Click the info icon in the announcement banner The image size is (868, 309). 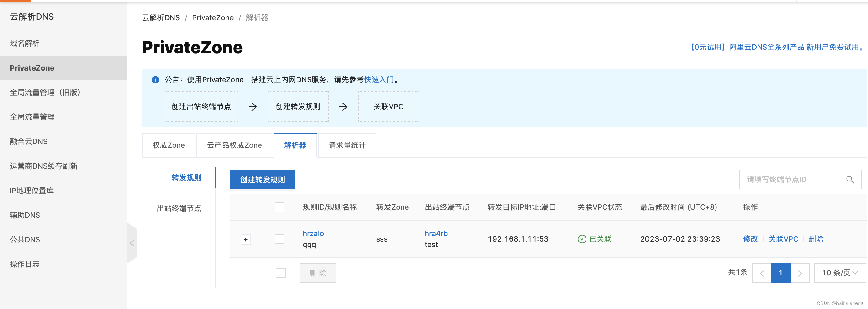click(x=155, y=80)
